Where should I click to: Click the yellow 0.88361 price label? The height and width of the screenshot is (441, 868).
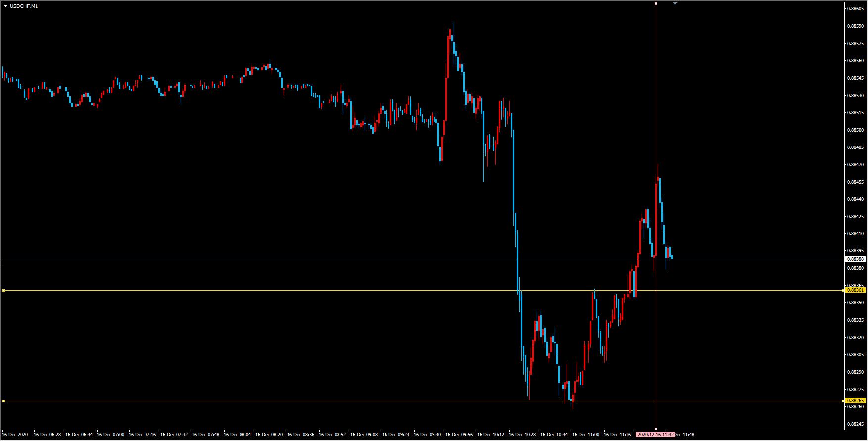855,290
